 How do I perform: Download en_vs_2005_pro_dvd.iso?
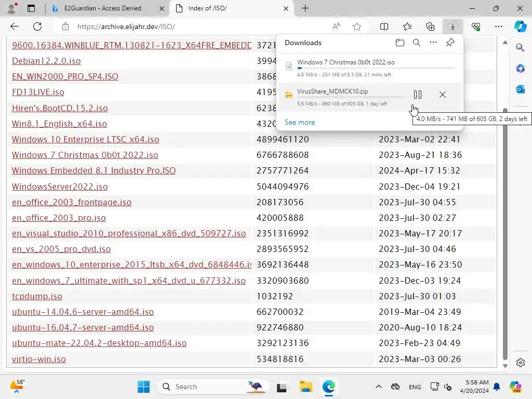point(61,249)
